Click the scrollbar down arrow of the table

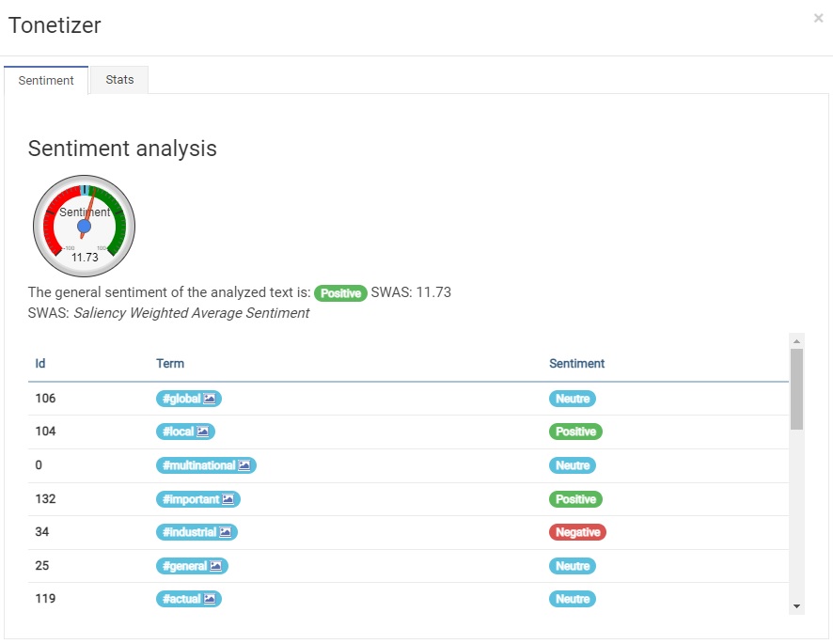click(x=796, y=606)
